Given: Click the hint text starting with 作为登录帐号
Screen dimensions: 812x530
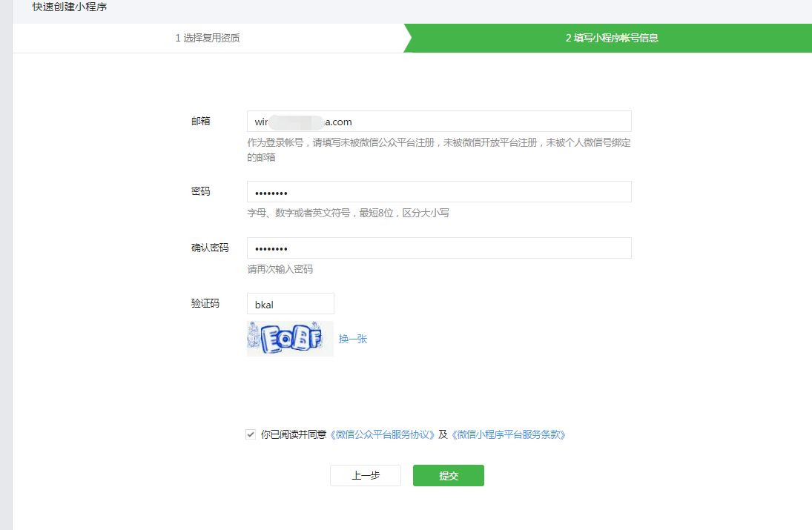Looking at the screenshot, I should point(438,150).
